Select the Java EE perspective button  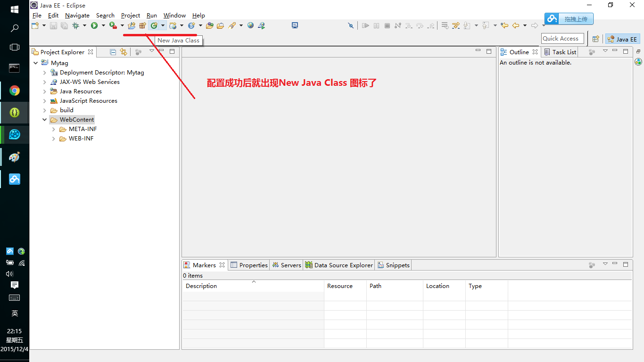(622, 39)
